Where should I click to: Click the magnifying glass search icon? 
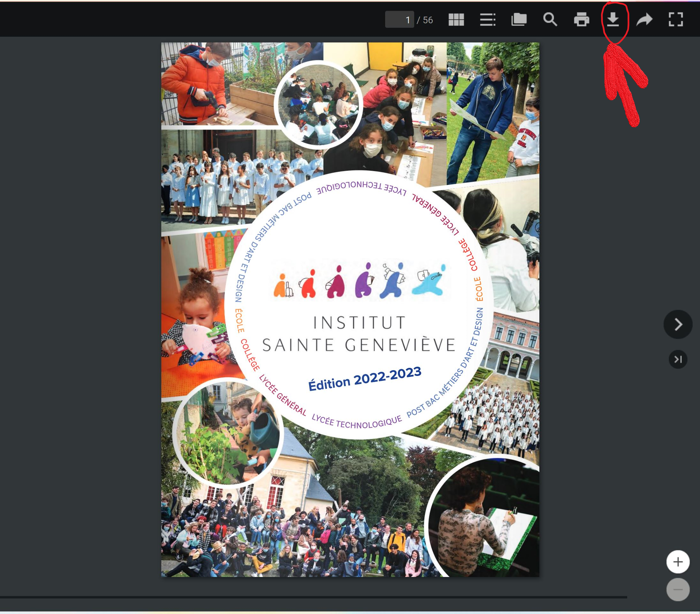pos(550,19)
